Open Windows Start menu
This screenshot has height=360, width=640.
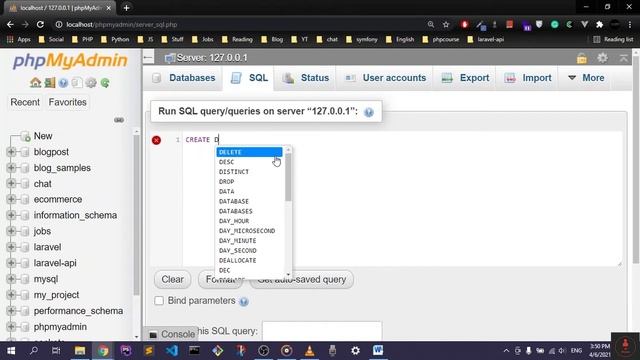(x=11, y=351)
